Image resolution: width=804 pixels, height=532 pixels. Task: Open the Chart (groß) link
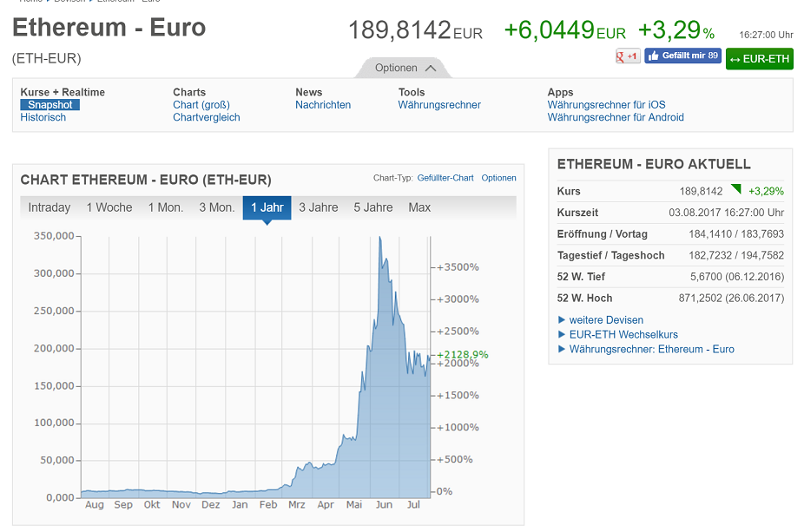(x=201, y=104)
